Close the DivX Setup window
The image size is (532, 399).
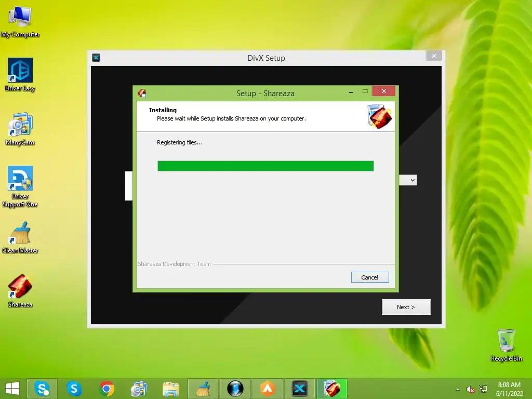point(434,56)
